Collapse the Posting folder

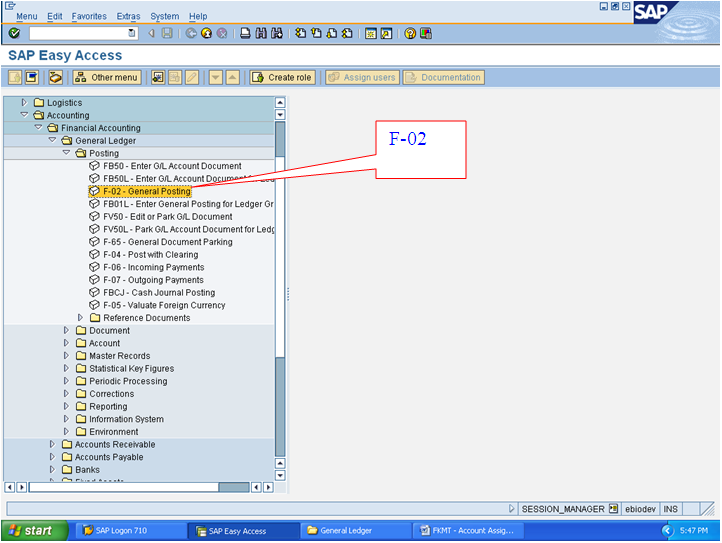point(66,153)
